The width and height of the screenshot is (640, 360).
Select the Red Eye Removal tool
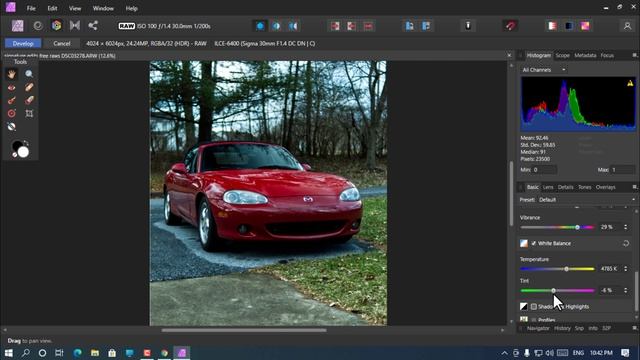point(11,87)
